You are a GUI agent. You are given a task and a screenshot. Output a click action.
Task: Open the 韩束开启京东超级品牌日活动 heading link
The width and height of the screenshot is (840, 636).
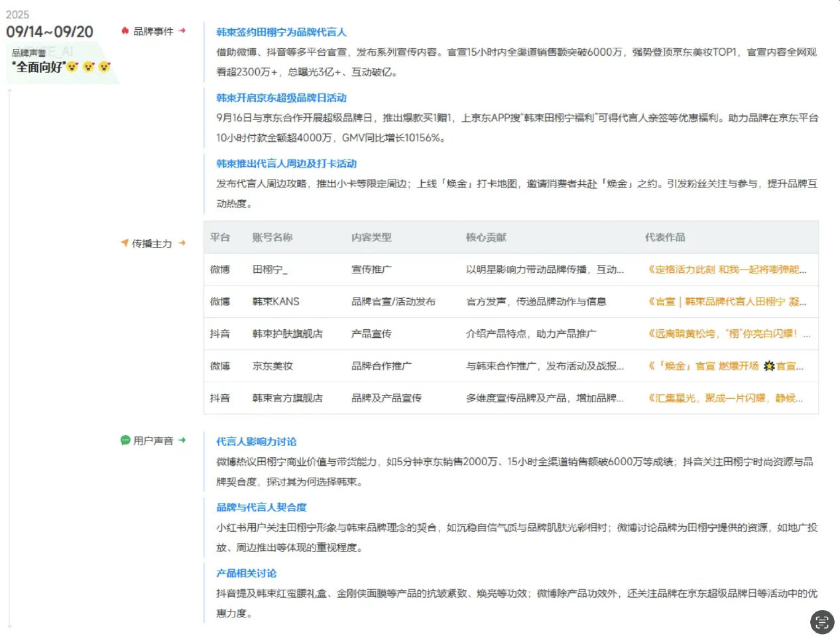pyautogui.click(x=281, y=97)
